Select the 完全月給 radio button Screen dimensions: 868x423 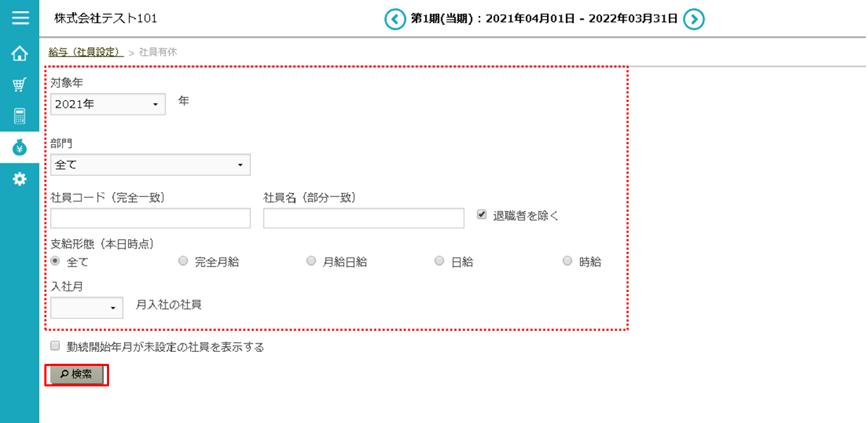pos(183,261)
